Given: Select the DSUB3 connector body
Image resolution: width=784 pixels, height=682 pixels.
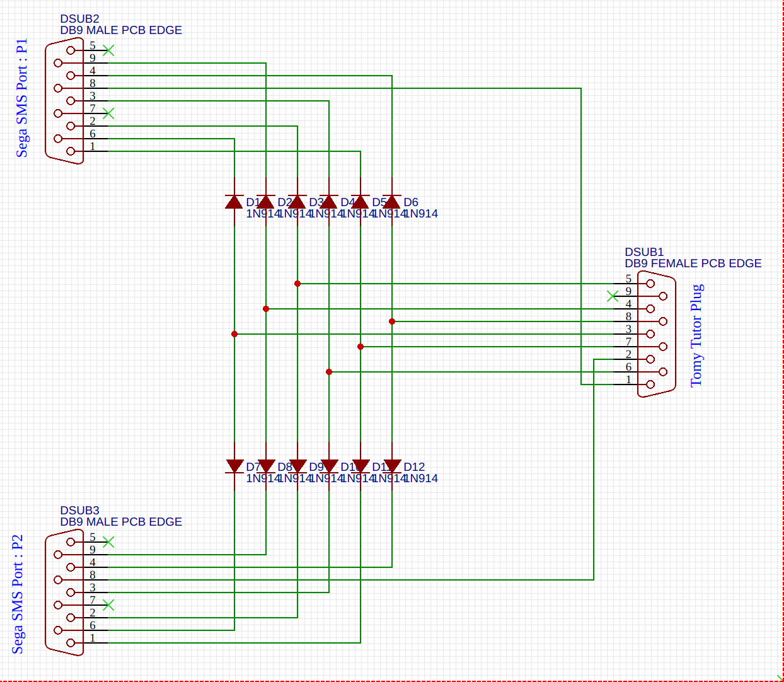Looking at the screenshot, I should tap(64, 592).
